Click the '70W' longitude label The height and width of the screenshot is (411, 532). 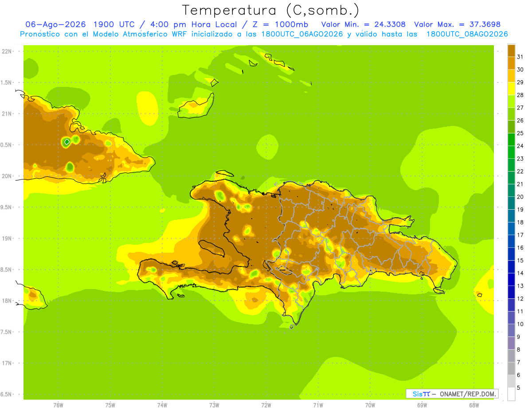click(x=370, y=405)
